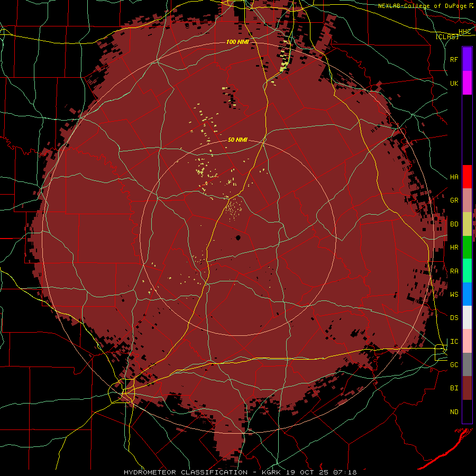Viewport: 476px width, 476px height.
Task: Click the ND legend label
Action: (454, 412)
